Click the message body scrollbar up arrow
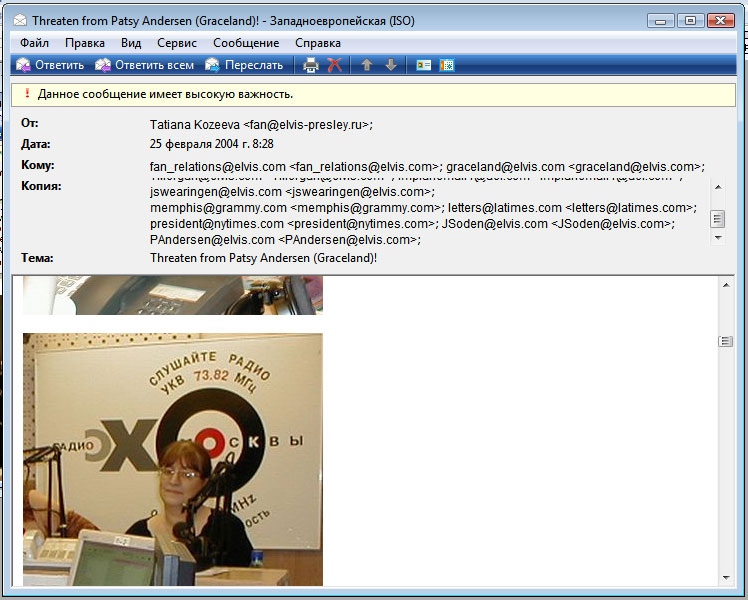The height and width of the screenshot is (600, 748). click(726, 285)
